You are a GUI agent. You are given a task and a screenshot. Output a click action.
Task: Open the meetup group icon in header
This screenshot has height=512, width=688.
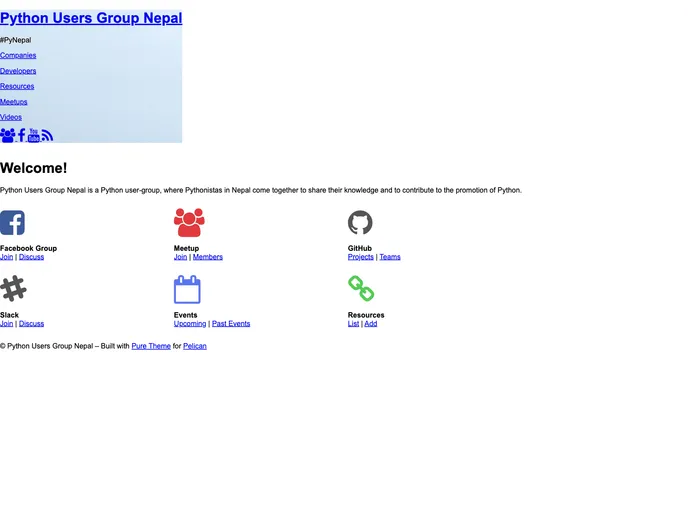pos(8,135)
